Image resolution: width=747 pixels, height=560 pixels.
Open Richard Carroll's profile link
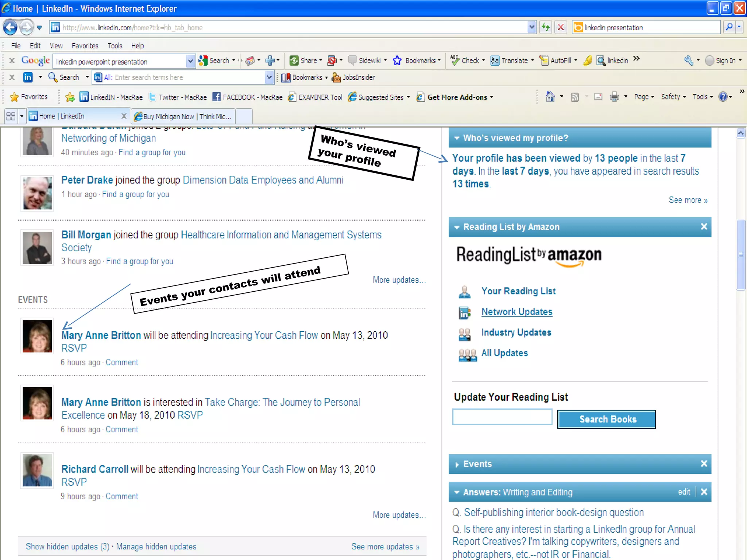[95, 469]
